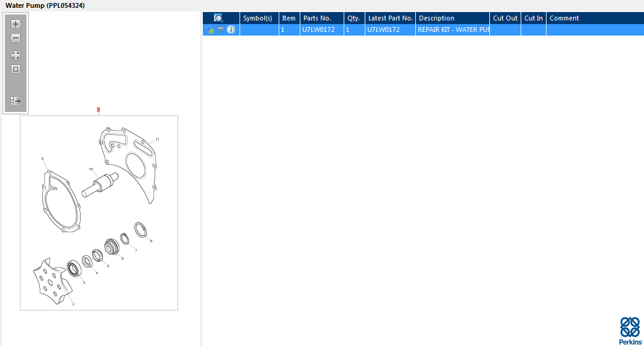Click the red item 1 marker above the diagram
Screen dimensions: 644x346
(x=99, y=110)
